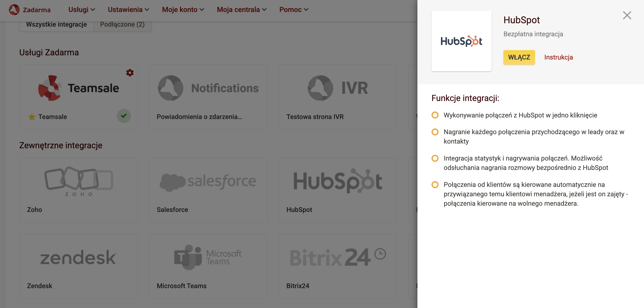Switch to Podłączone (2) tab
Viewport: 644px width, 308px height.
click(122, 25)
